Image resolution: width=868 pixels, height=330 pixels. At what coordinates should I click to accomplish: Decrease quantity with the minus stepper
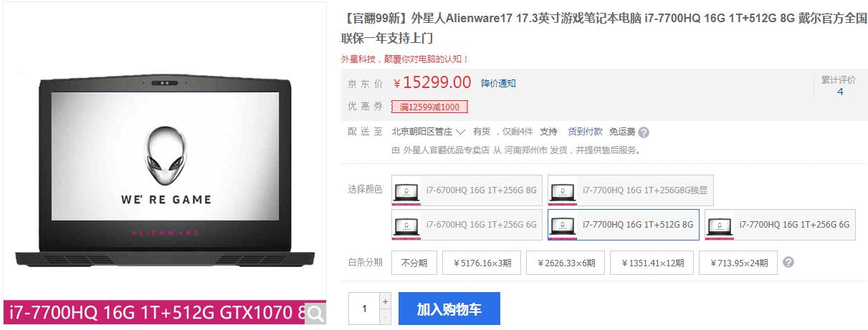point(386,317)
